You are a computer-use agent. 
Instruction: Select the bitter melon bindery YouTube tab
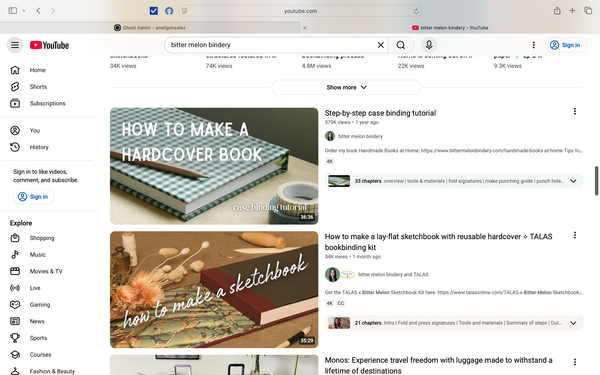point(450,28)
